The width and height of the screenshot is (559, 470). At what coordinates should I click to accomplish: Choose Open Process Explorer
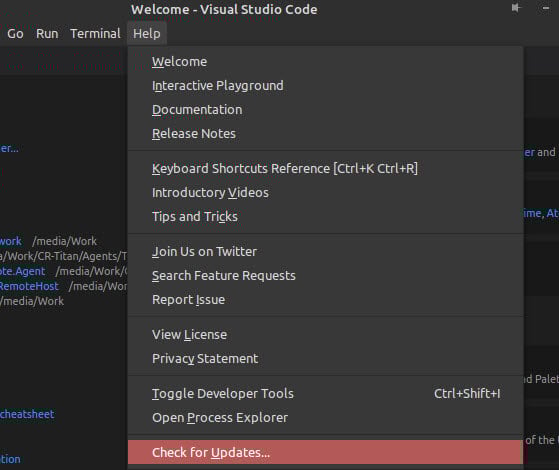click(325, 418)
